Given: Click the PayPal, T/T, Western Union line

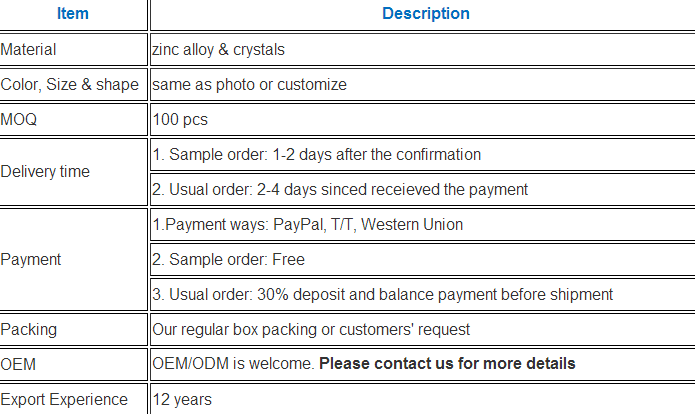Looking at the screenshot, I should tap(308, 224).
